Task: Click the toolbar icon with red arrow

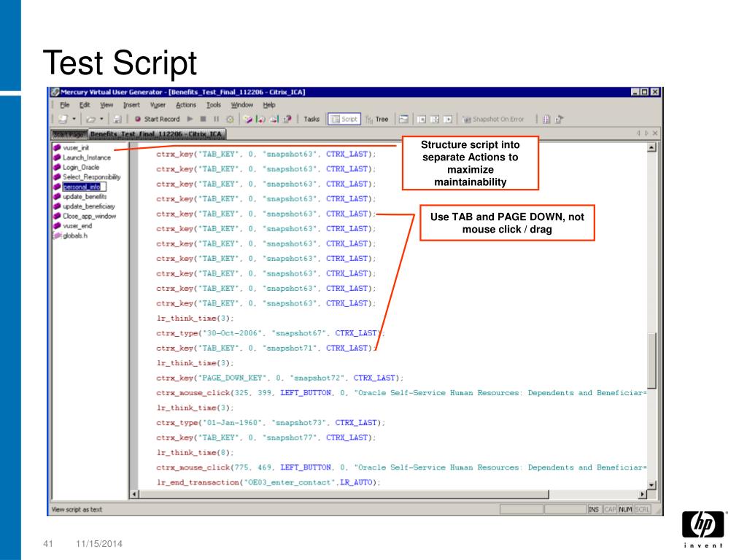Action: tap(260, 119)
